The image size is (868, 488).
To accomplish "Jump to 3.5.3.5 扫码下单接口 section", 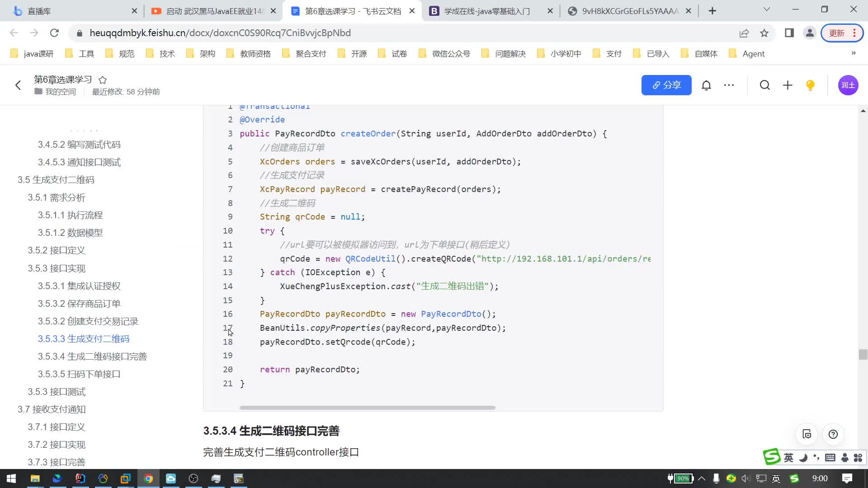I will point(79,374).
